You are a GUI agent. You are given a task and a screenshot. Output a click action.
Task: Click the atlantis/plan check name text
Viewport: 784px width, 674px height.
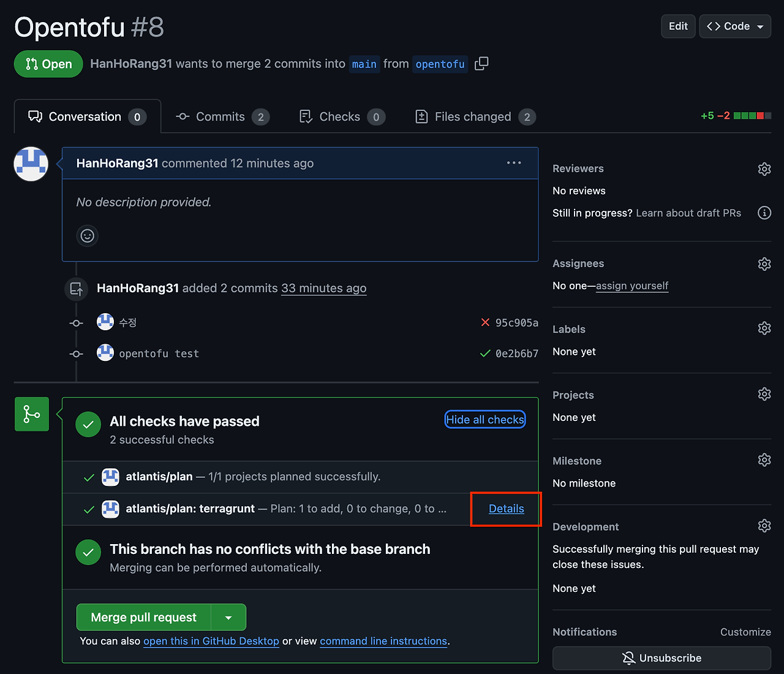[159, 476]
